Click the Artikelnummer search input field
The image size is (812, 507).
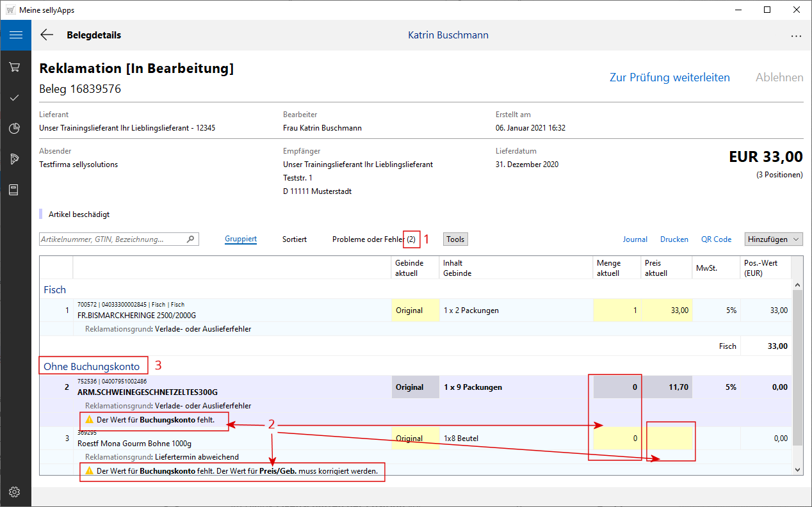(x=112, y=239)
